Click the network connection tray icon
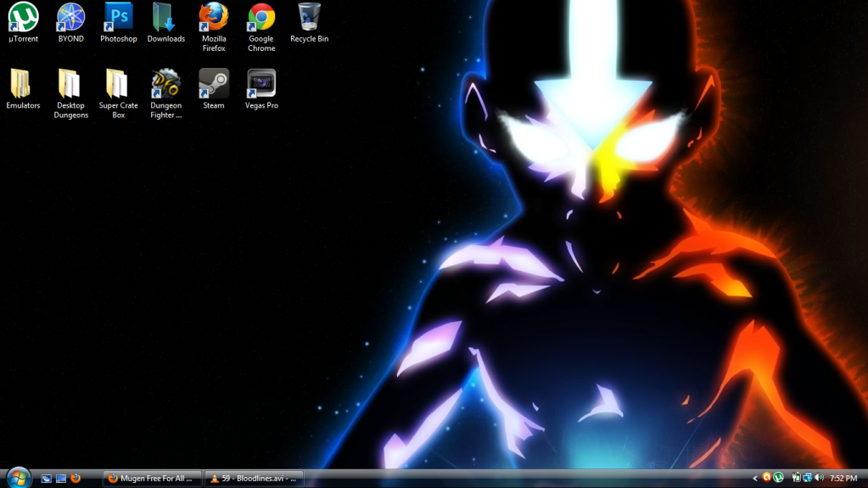Screen dimensions: 868x488 coord(808,478)
